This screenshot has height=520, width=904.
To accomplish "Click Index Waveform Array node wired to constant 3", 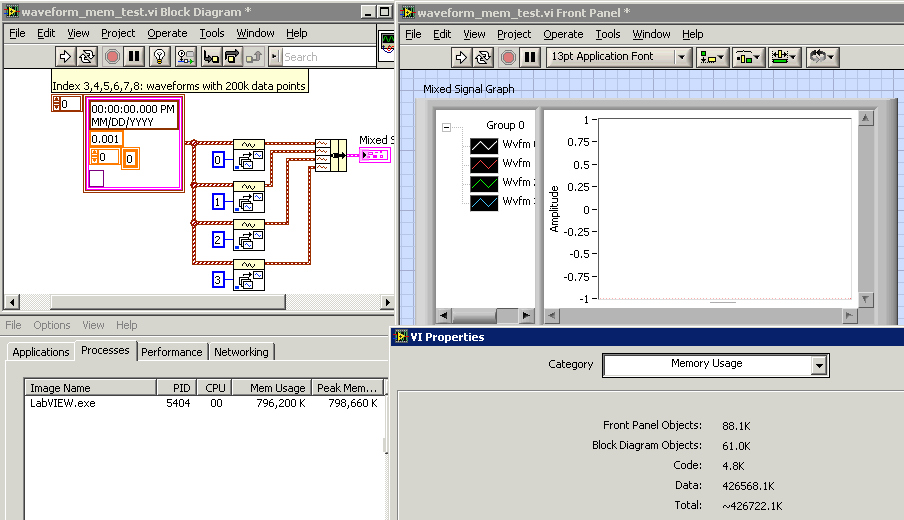I will coord(248,275).
